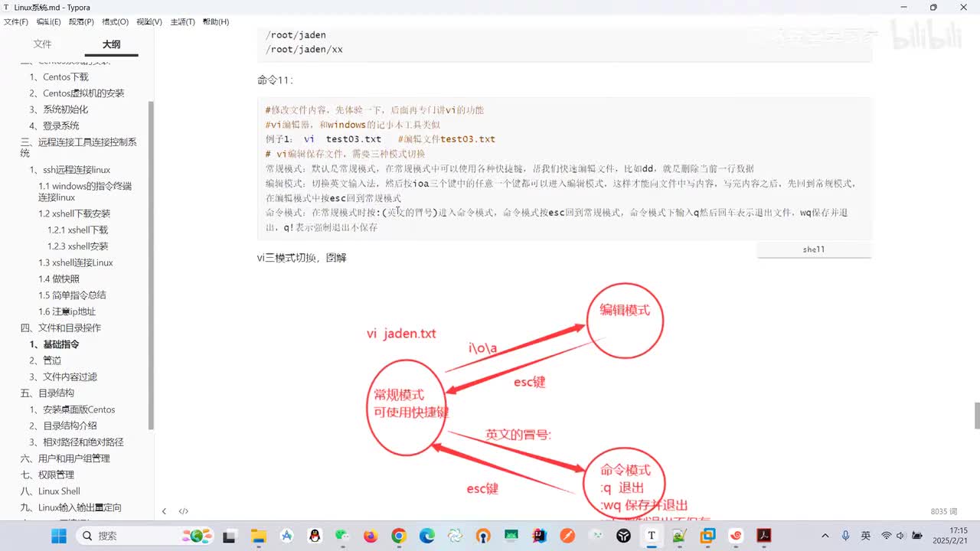The width and height of the screenshot is (980, 551).
Task: Open the 格式(O) menu
Action: click(116, 21)
